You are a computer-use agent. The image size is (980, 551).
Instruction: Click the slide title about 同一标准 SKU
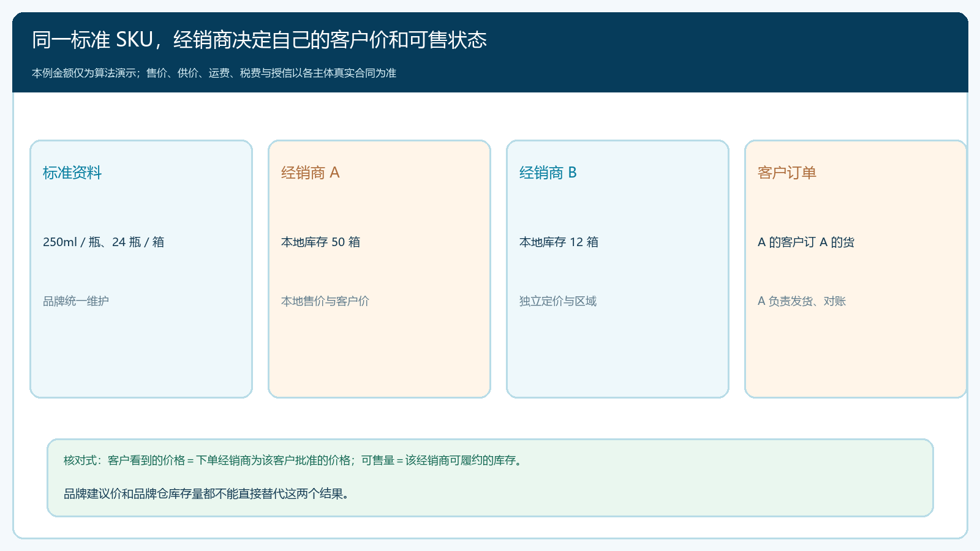259,40
